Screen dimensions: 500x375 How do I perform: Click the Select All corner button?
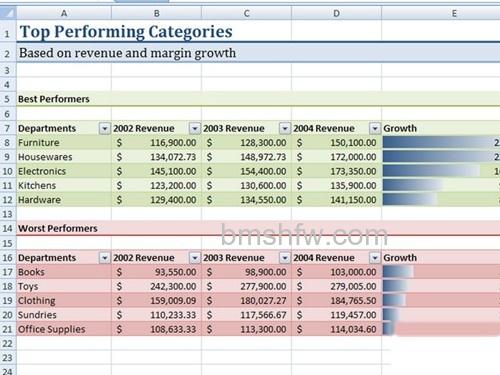pyautogui.click(x=8, y=13)
